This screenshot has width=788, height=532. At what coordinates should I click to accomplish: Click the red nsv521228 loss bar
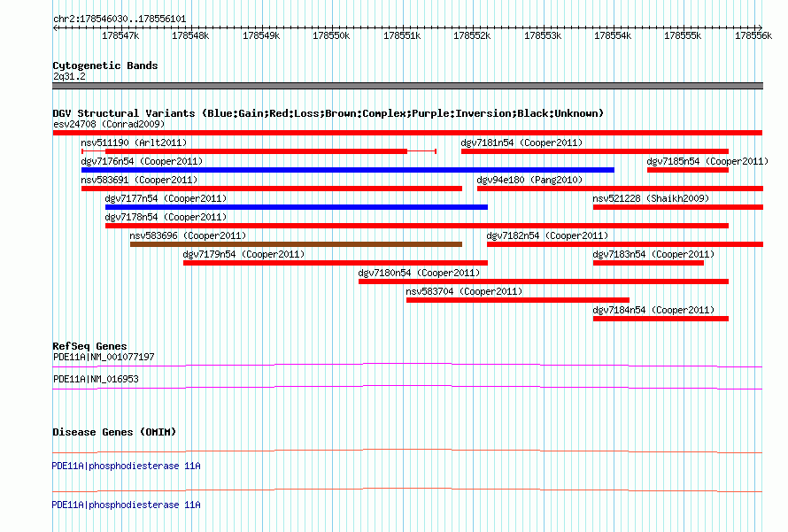[678, 207]
